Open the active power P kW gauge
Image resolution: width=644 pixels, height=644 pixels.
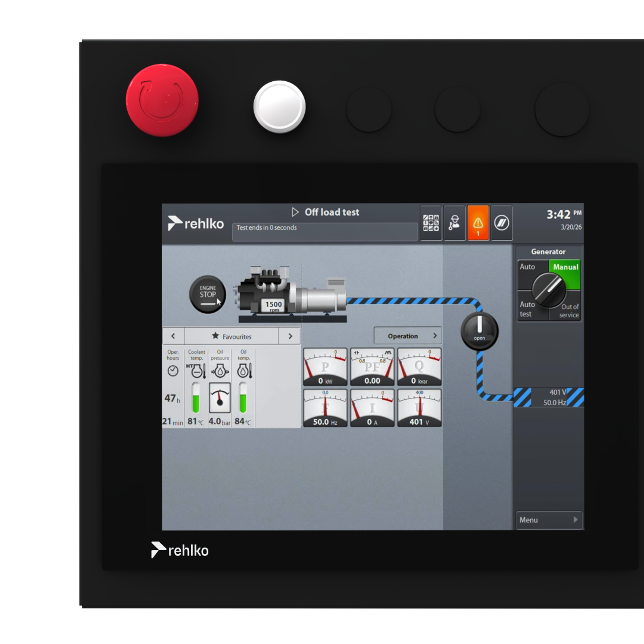coord(325,367)
